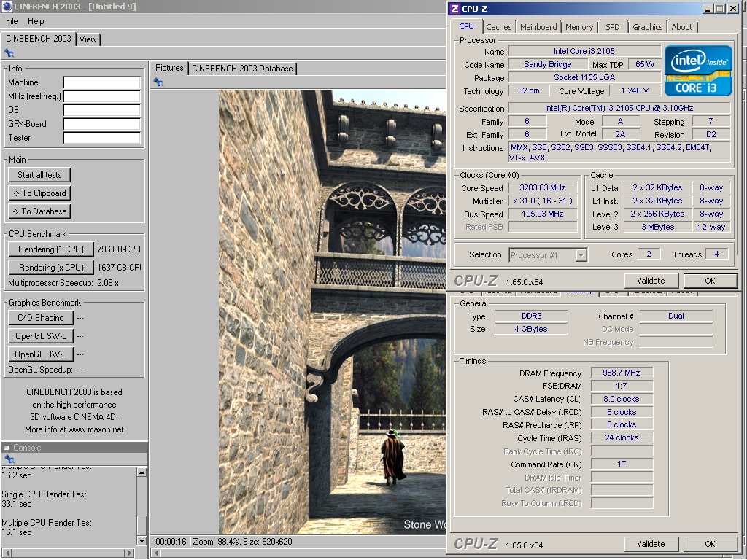Click the Intel Core i3 2105 name field
747x560 pixels.
(x=584, y=51)
